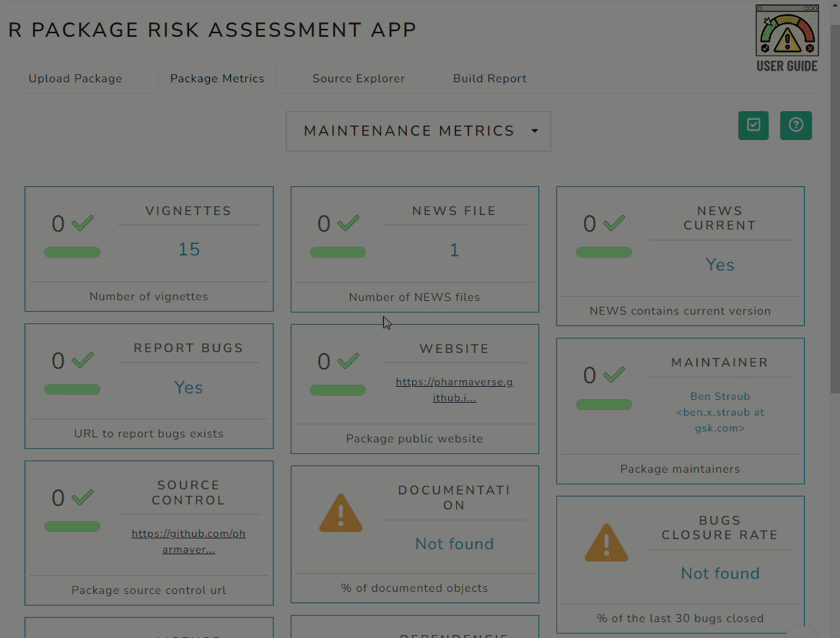Click the dropdown arrow beside Maintenance Metrics
The width and height of the screenshot is (840, 638).
tap(535, 131)
